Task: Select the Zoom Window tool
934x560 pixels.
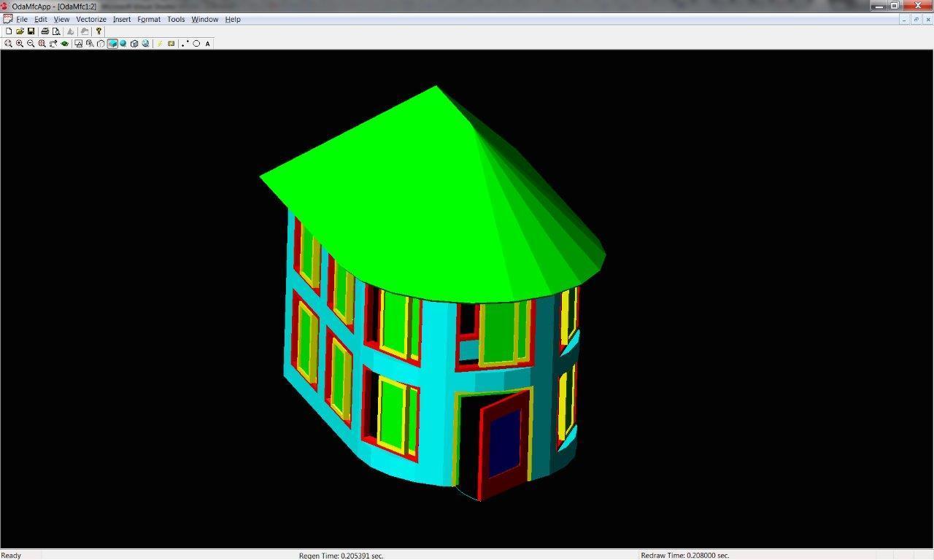Action: tap(8, 43)
